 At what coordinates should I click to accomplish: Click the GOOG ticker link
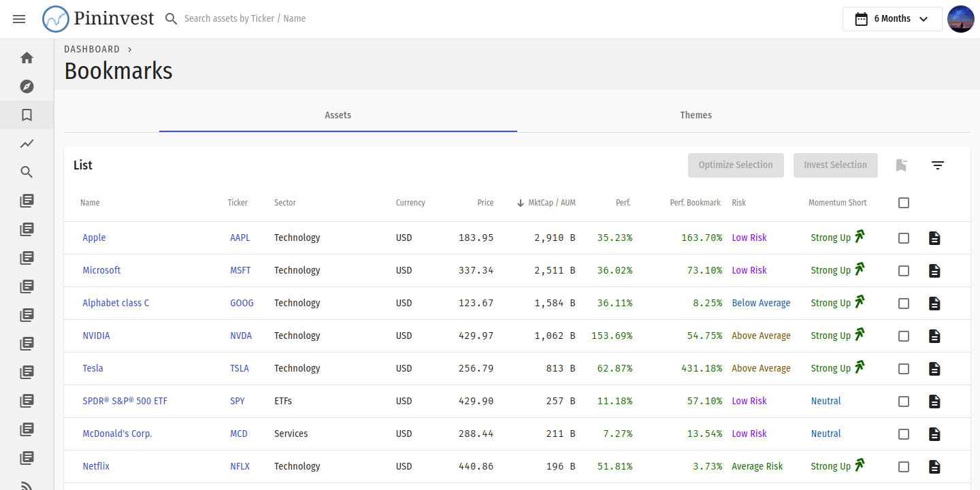tap(242, 303)
